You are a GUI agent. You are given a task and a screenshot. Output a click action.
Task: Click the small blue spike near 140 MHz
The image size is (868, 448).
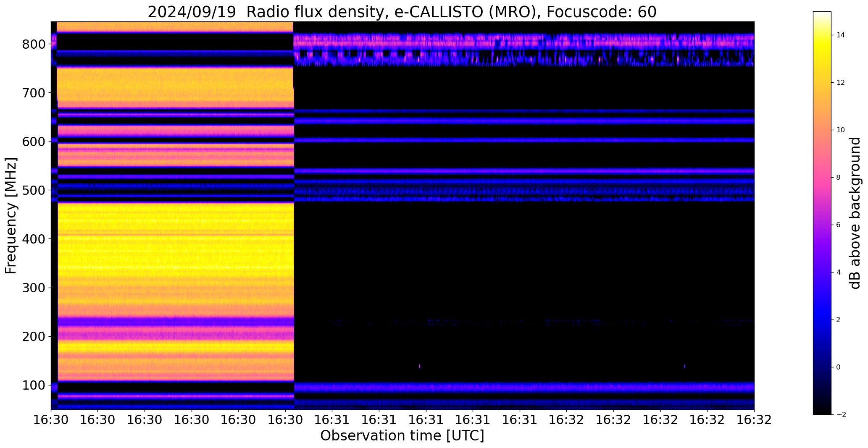[685, 366]
